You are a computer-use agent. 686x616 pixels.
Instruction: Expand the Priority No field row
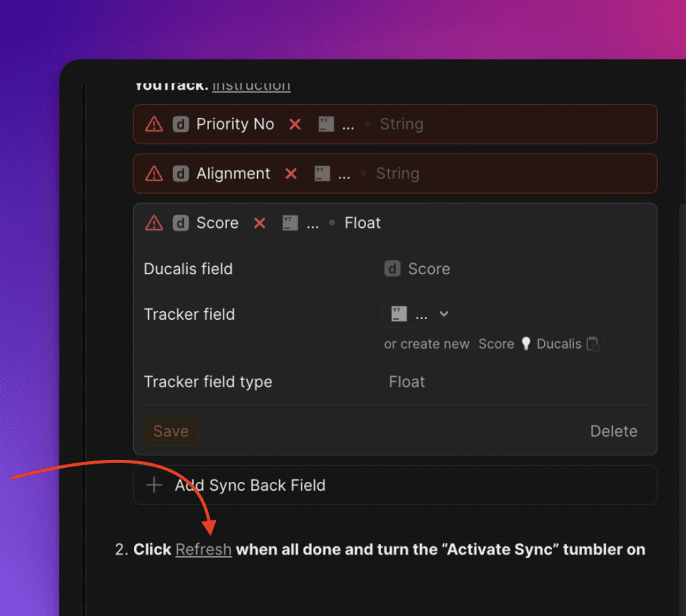(x=395, y=124)
